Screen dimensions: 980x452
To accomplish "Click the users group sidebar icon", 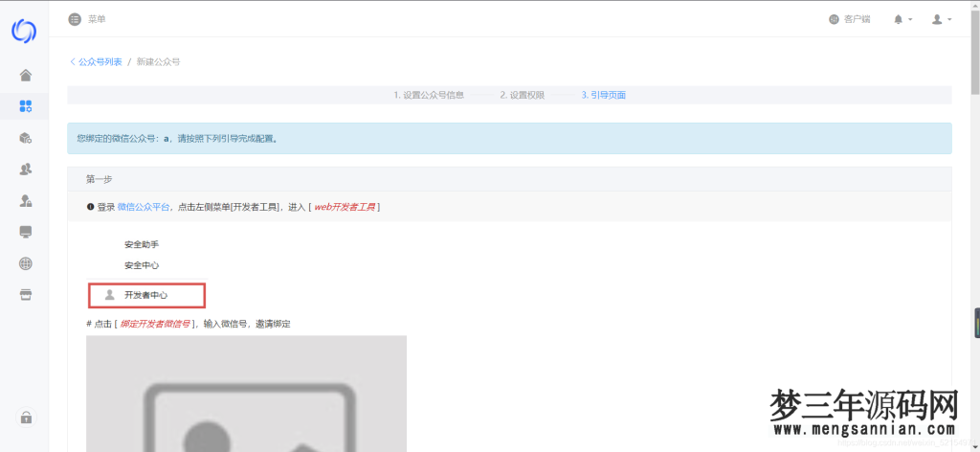I will tap(26, 169).
